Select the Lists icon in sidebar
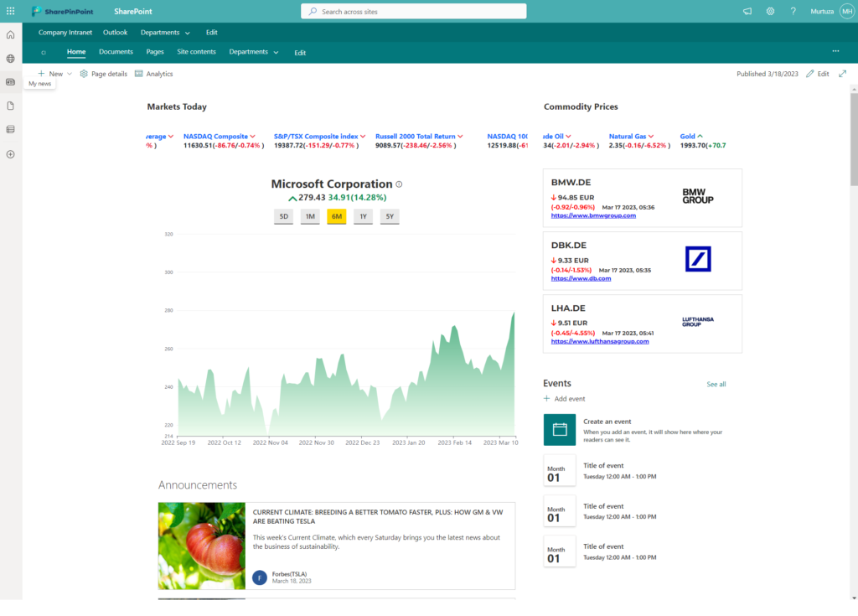Screen dimensions: 858x616 point(10,129)
